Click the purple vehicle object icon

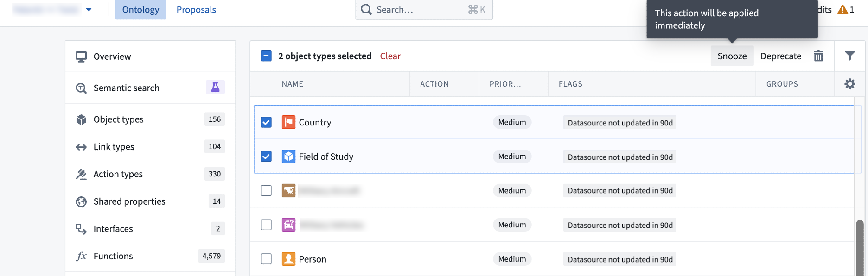coord(288,225)
